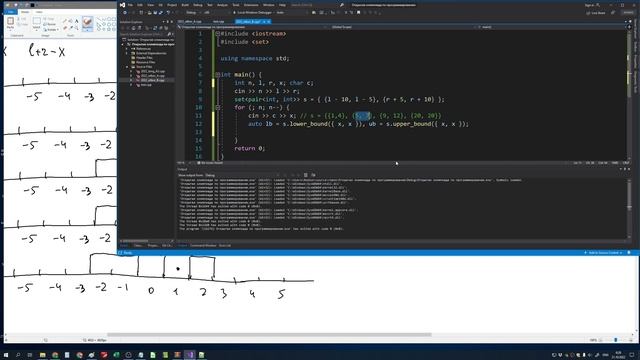Click the Solution Explorer search field

click(x=143, y=34)
